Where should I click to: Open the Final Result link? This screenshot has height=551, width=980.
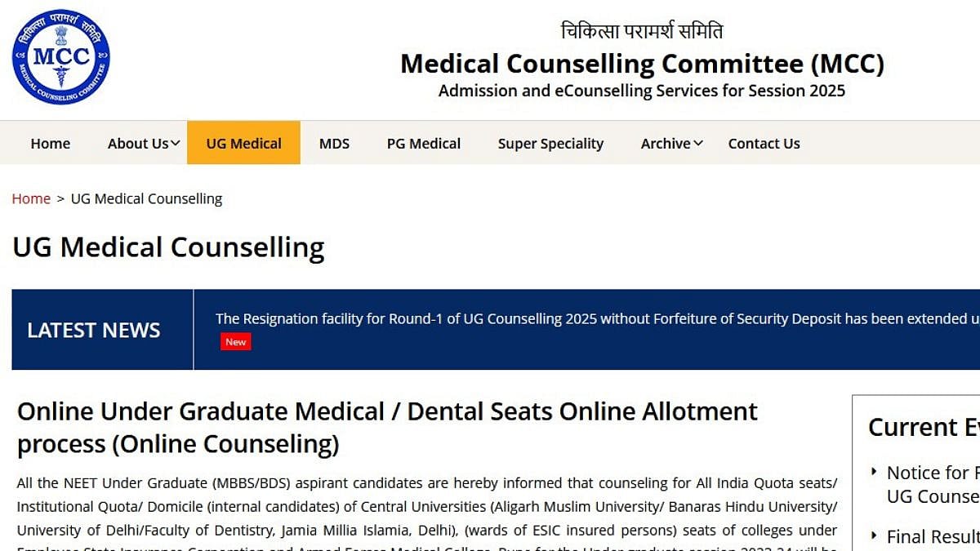pos(933,536)
